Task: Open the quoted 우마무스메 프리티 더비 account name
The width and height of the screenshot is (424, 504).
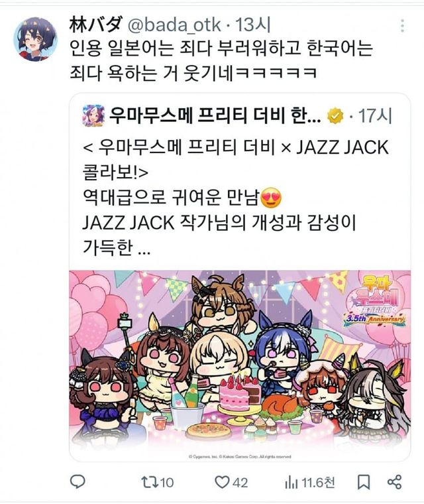Action: click(x=215, y=115)
